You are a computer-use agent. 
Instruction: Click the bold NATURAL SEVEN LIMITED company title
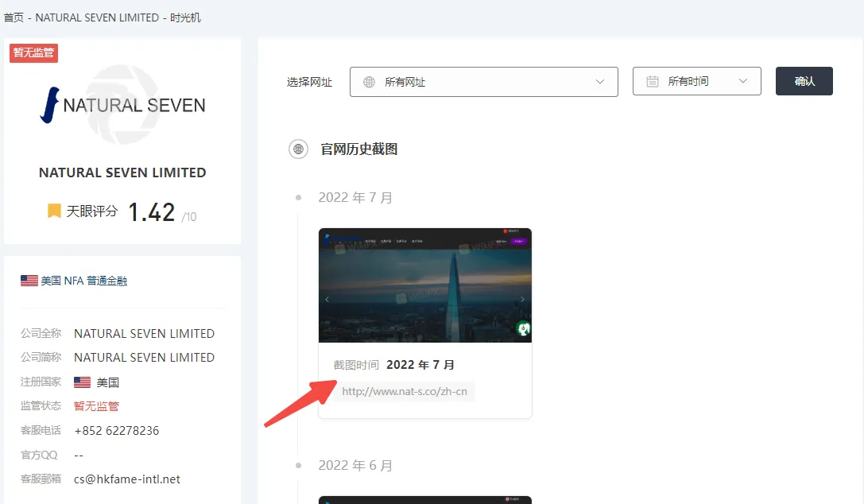pyautogui.click(x=122, y=173)
